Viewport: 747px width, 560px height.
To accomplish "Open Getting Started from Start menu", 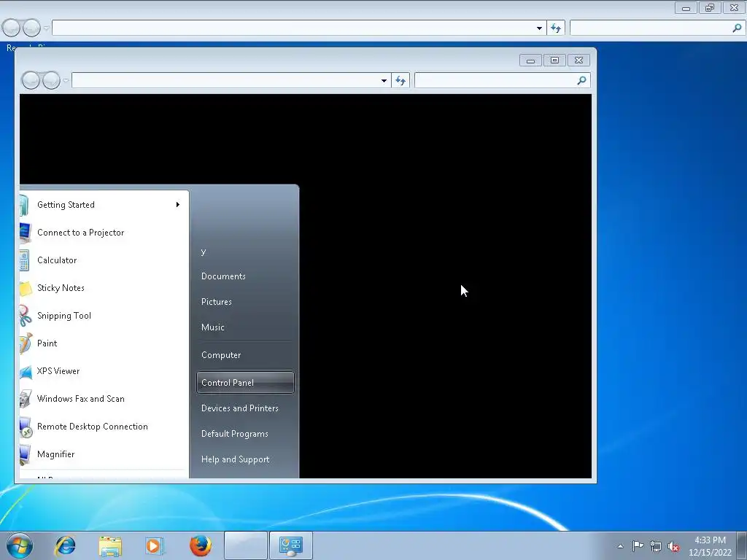I will point(104,205).
